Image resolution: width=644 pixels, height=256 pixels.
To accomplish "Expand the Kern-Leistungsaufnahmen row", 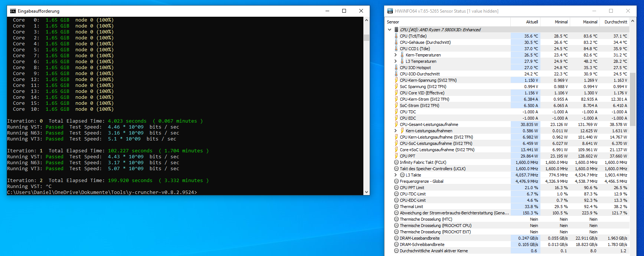I will click(395, 131).
